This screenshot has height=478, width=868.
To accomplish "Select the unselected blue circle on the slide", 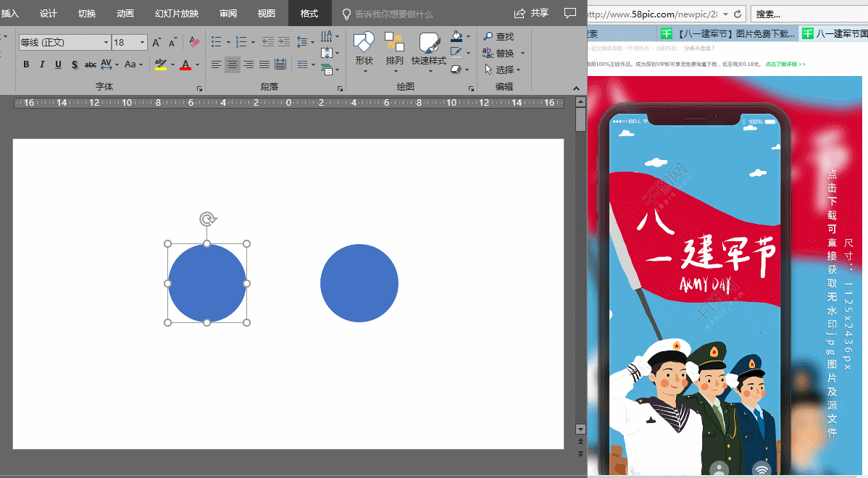I will click(359, 283).
